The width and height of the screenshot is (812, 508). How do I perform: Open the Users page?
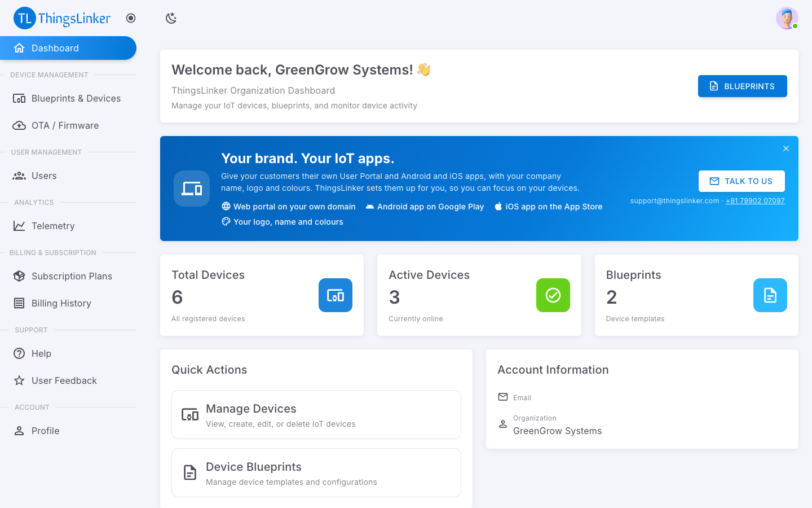pyautogui.click(x=68, y=176)
